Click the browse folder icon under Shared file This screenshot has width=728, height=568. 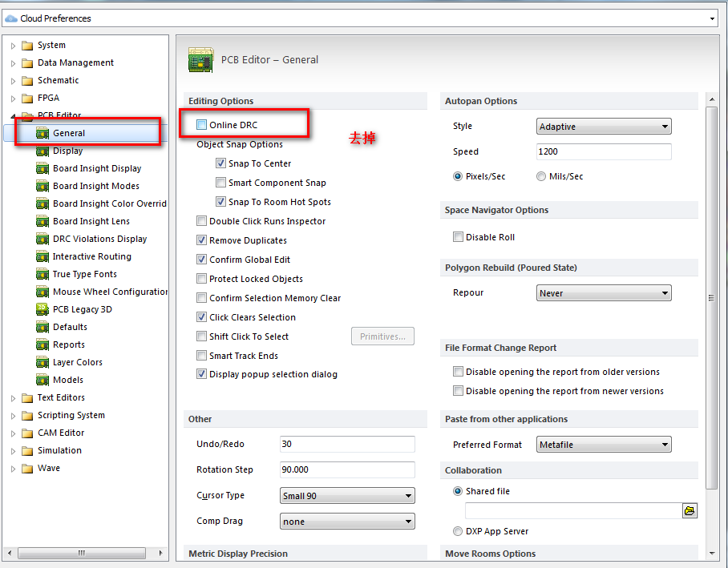click(x=690, y=510)
